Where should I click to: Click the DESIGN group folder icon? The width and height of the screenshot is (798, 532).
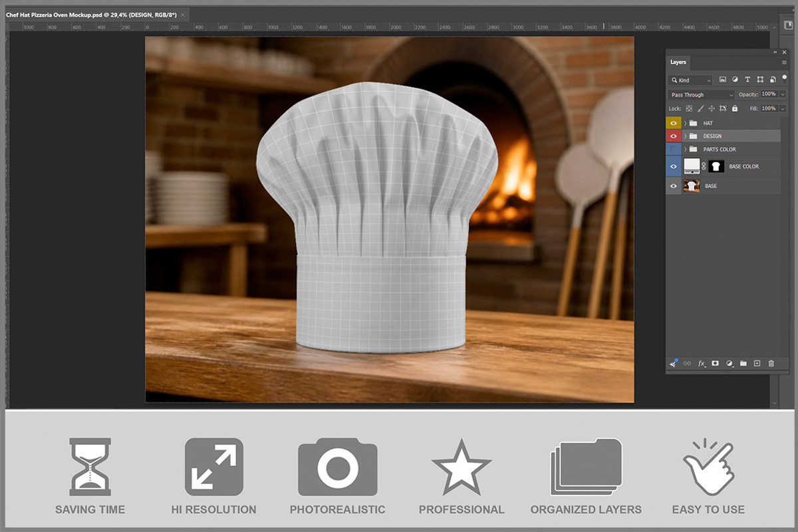coord(693,136)
